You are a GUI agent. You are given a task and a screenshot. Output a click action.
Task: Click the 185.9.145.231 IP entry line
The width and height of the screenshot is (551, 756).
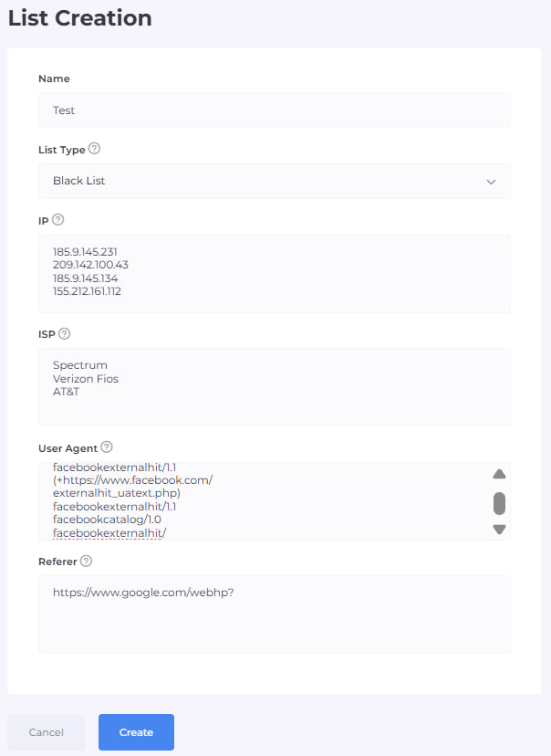86,251
